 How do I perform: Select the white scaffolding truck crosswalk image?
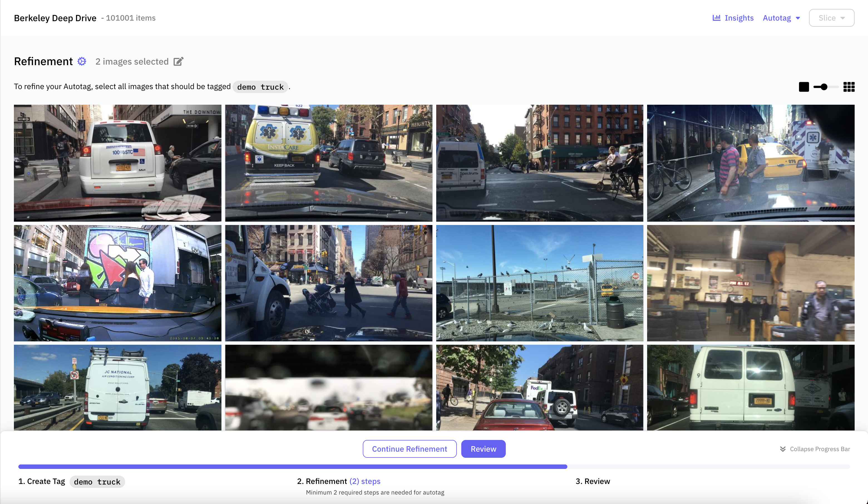pyautogui.click(x=328, y=283)
